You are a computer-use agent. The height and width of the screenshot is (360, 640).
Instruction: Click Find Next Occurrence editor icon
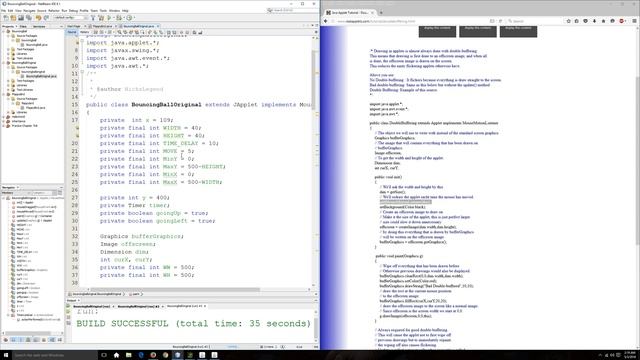(130, 32)
